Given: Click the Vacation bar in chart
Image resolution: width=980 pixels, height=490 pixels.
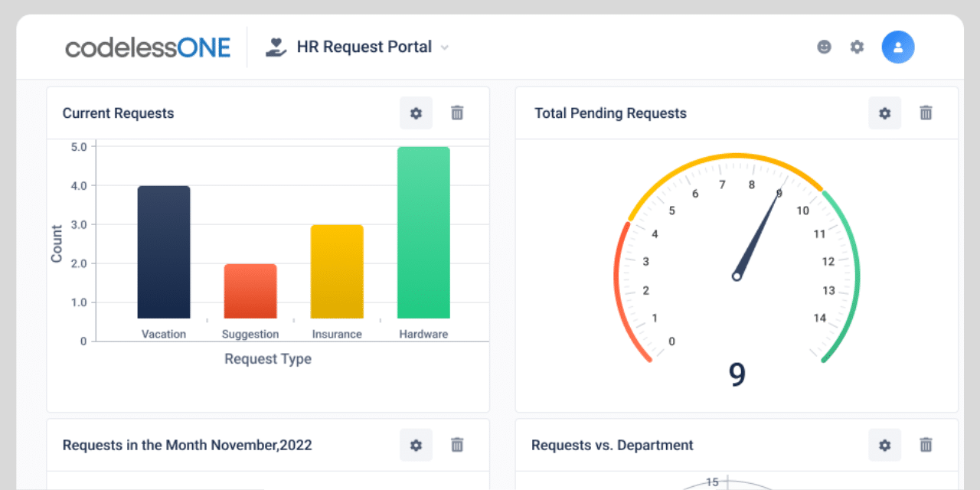Looking at the screenshot, I should (164, 252).
